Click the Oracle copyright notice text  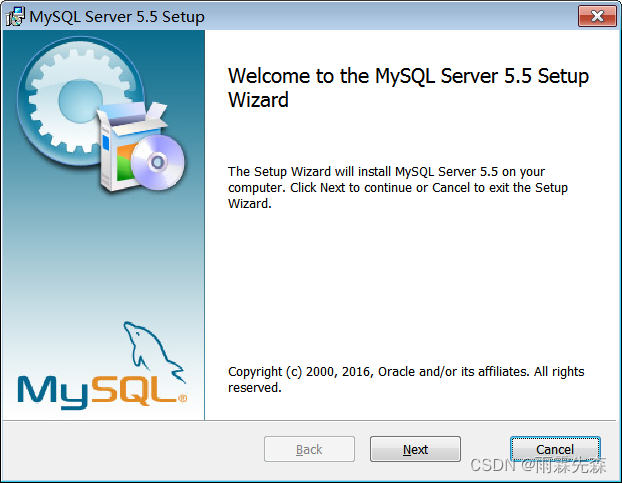406,380
